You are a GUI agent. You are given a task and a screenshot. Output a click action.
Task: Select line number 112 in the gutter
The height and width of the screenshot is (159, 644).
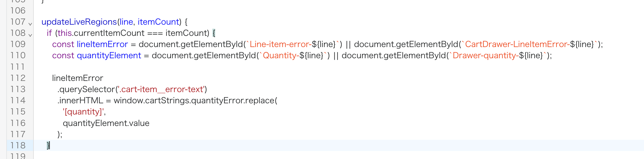pos(18,78)
